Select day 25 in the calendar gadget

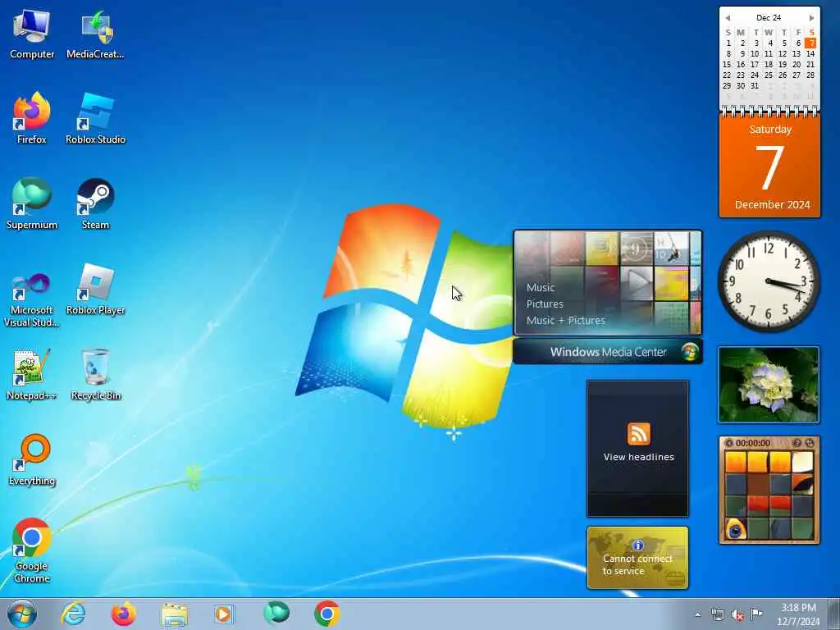(x=769, y=75)
